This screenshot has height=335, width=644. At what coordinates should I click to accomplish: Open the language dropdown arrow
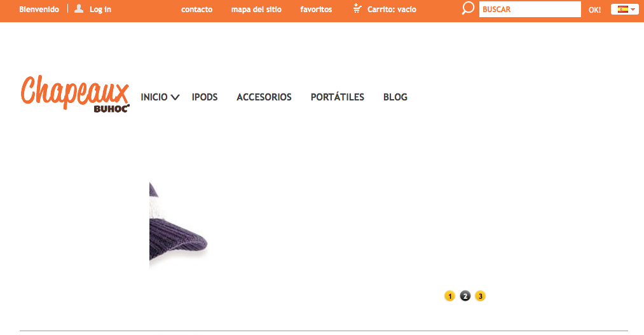(x=633, y=10)
